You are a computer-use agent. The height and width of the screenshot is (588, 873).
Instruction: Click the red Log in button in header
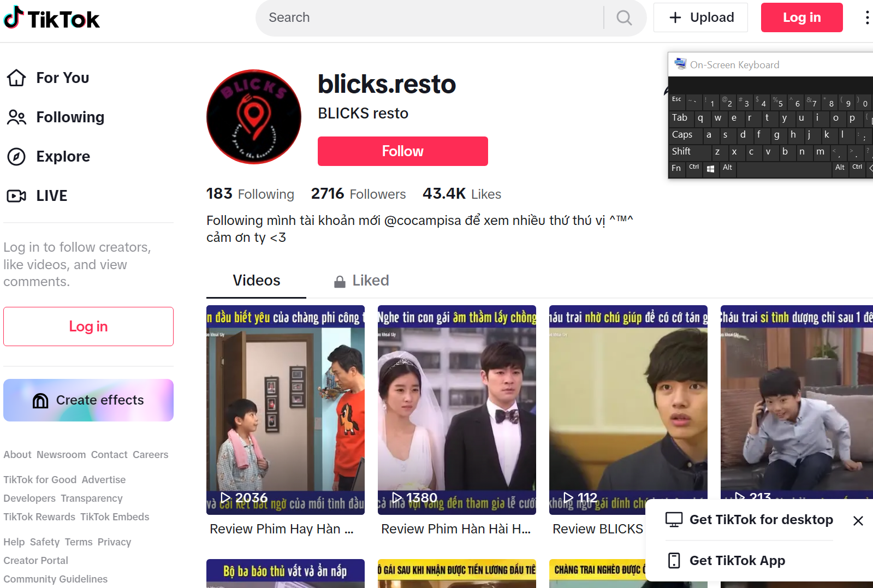pos(801,17)
